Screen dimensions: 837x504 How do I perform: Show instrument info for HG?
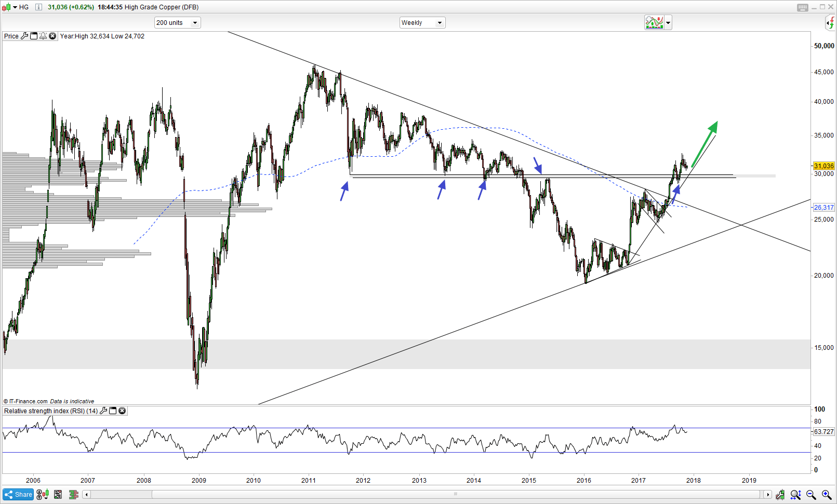38,7
